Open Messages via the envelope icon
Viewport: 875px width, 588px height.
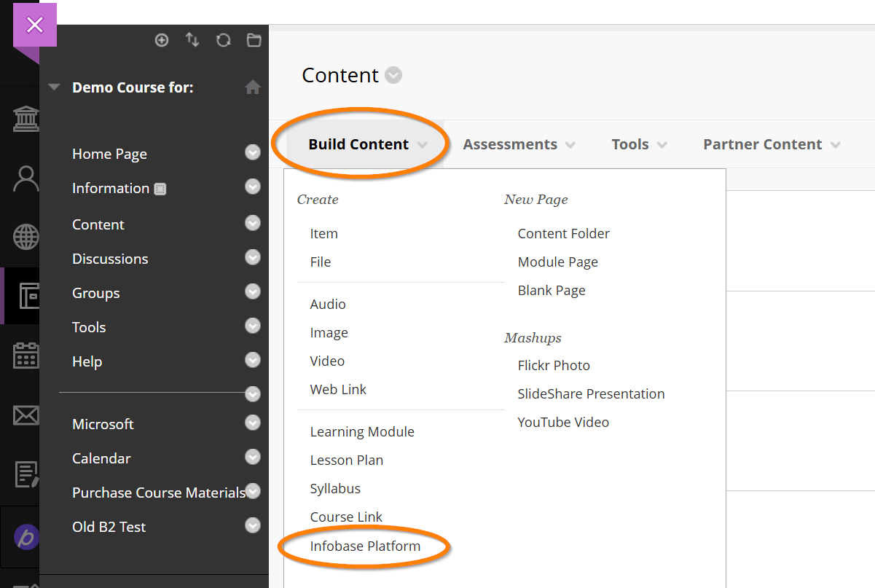(x=26, y=415)
